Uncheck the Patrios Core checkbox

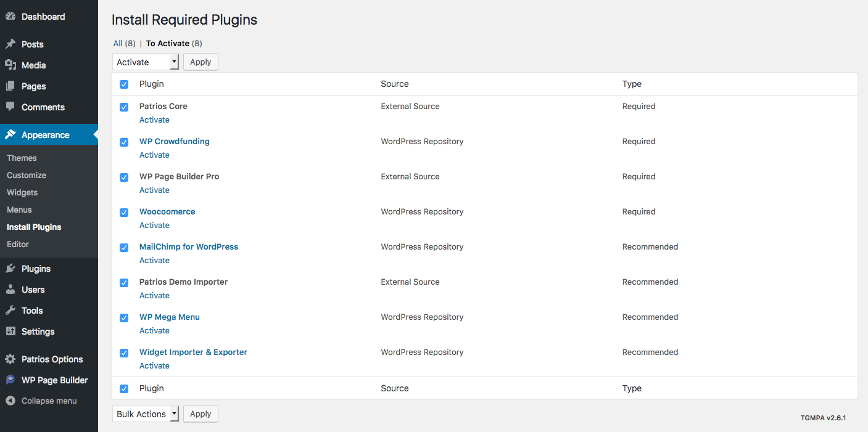tap(124, 107)
